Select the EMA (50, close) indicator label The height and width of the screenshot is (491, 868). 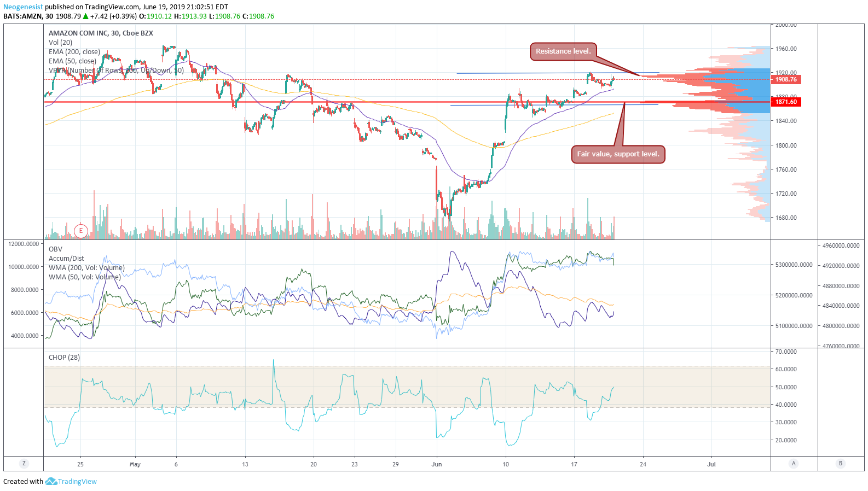[x=72, y=61]
